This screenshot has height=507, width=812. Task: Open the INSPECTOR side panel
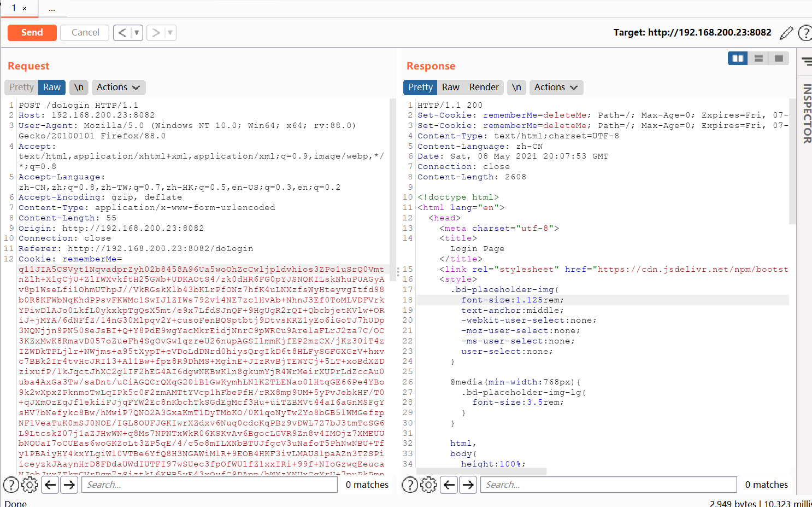pyautogui.click(x=807, y=114)
